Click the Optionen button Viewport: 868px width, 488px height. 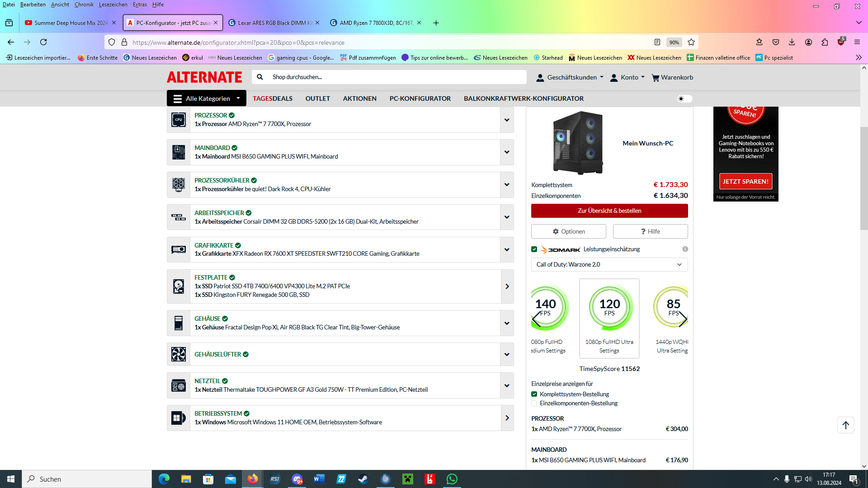pos(568,232)
